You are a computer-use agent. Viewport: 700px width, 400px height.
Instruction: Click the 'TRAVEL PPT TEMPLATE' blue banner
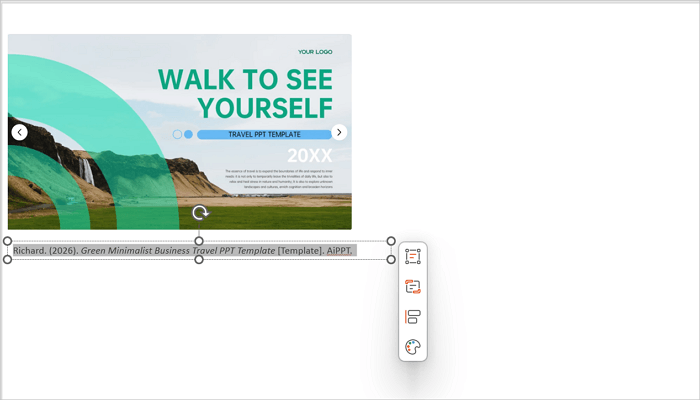point(264,134)
